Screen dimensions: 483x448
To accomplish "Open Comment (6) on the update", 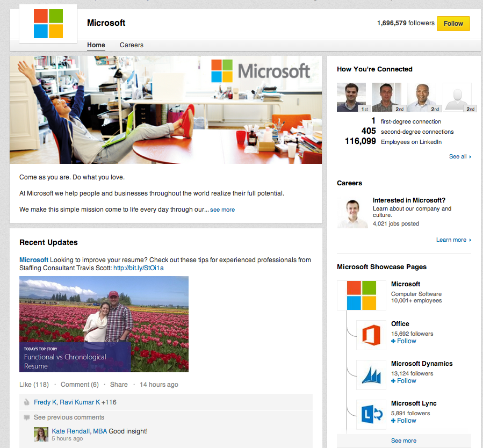I will click(x=80, y=385).
